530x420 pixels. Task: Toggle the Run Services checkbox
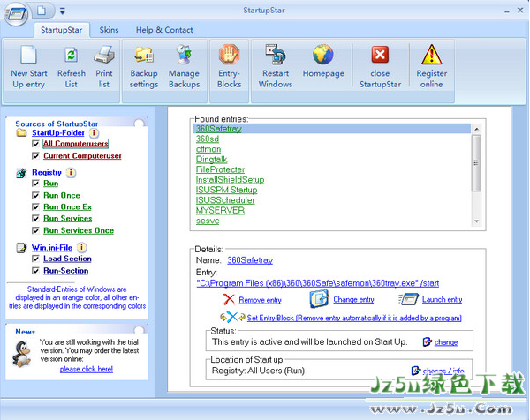click(x=35, y=219)
